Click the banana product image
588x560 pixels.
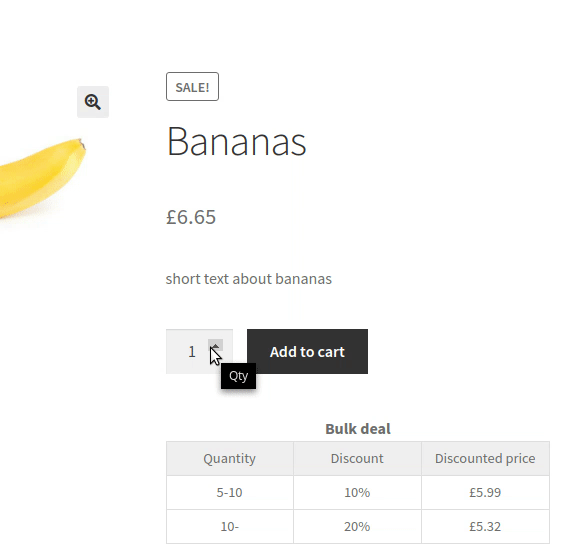42,178
